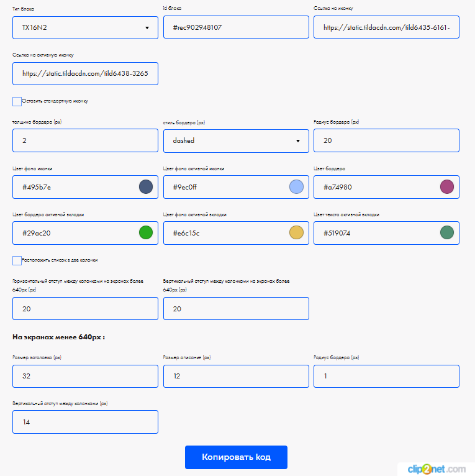Click the dark blue #495b7e color swatch
The width and height of the screenshot is (475, 476).
pyautogui.click(x=146, y=187)
